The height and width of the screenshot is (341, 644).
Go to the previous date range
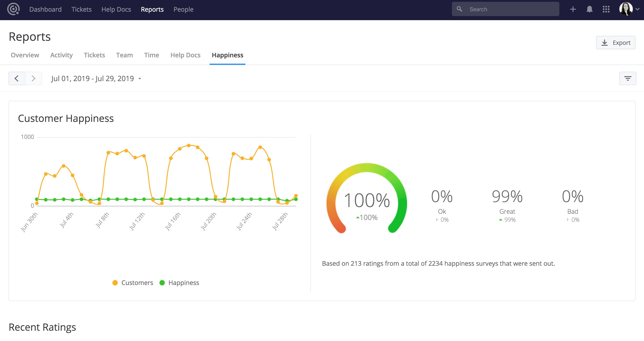coord(17,78)
